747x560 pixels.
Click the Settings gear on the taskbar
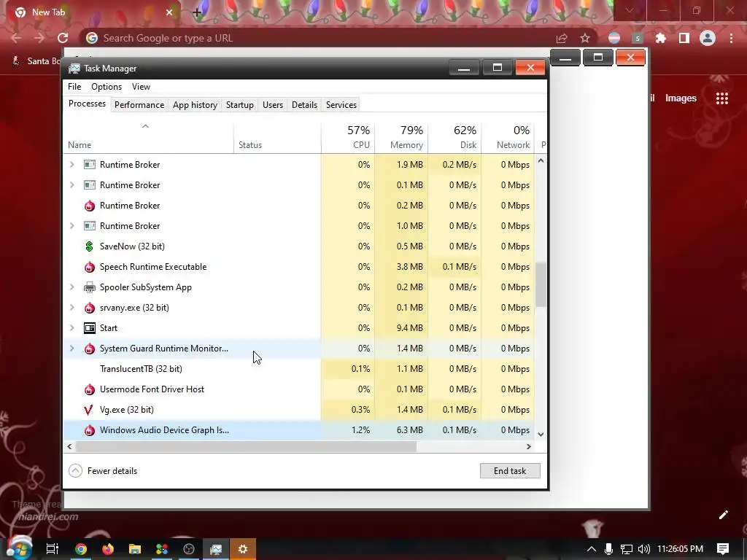243,549
